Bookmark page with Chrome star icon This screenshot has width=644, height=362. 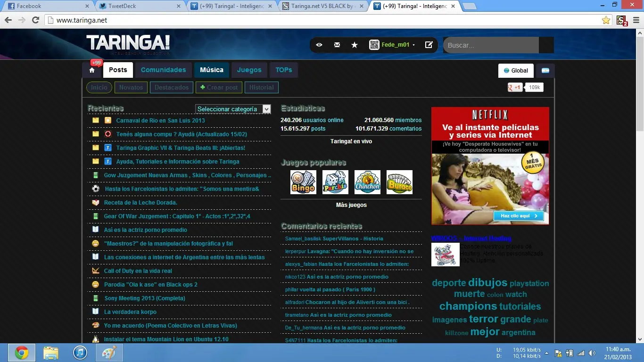606,20
